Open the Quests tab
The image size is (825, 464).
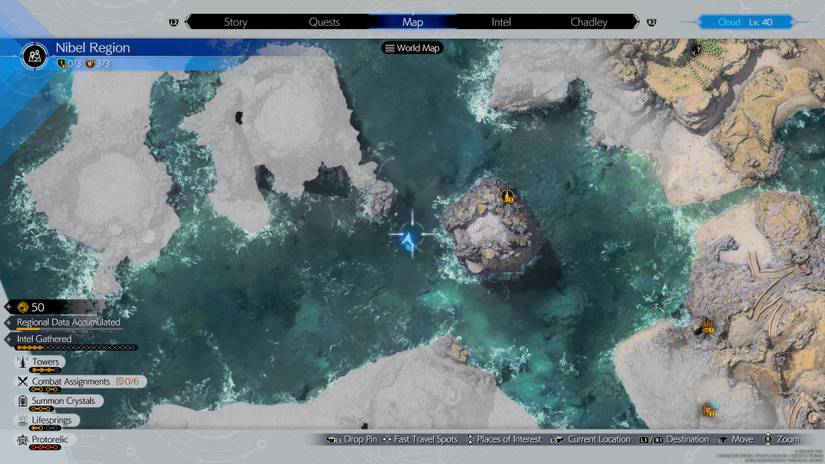pos(324,21)
